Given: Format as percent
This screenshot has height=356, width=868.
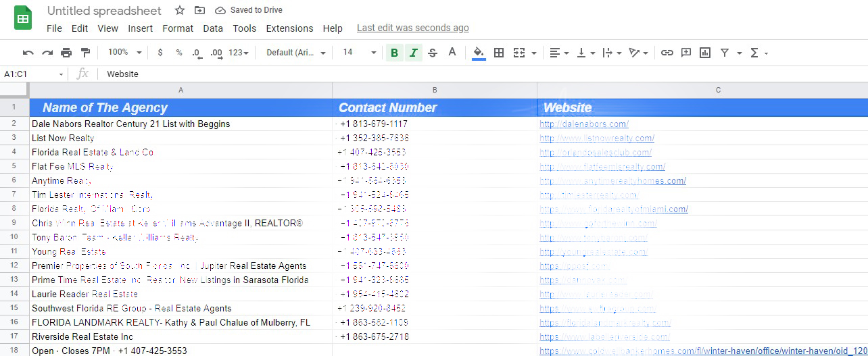Looking at the screenshot, I should coord(179,53).
